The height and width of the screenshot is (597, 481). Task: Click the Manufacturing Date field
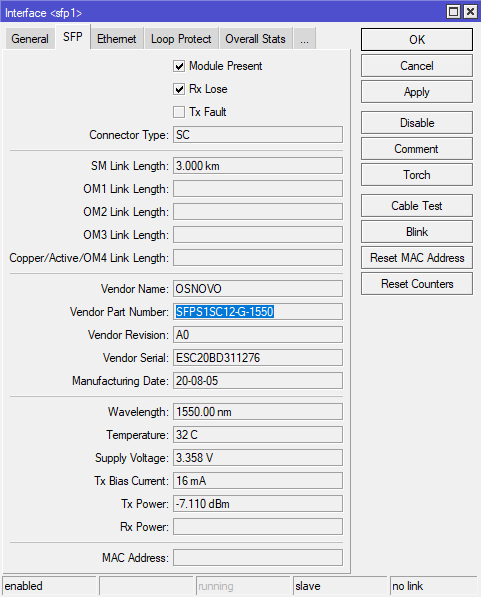click(258, 381)
